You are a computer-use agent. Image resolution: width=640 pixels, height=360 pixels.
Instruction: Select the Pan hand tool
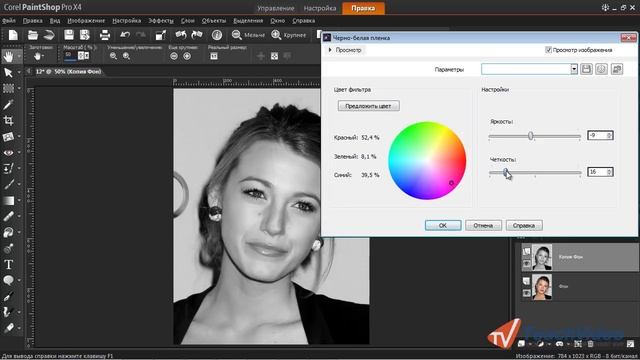(x=8, y=56)
